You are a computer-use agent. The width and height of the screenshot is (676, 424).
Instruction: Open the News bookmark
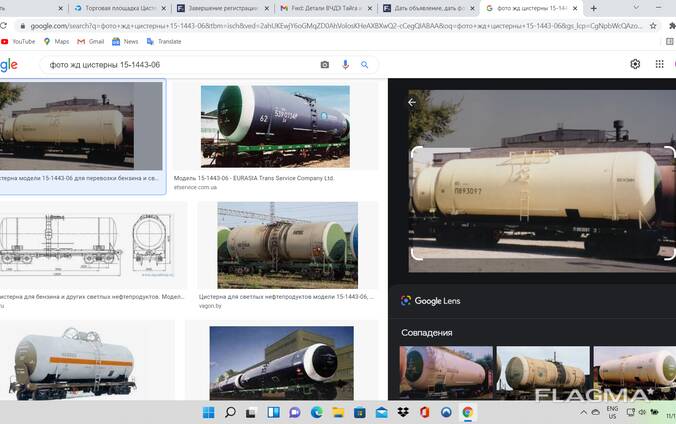tap(125, 41)
